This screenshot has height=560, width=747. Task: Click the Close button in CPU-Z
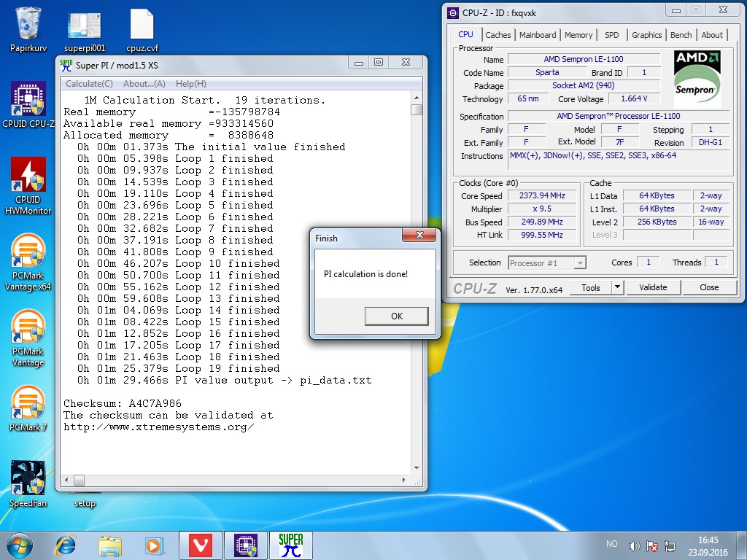(709, 287)
